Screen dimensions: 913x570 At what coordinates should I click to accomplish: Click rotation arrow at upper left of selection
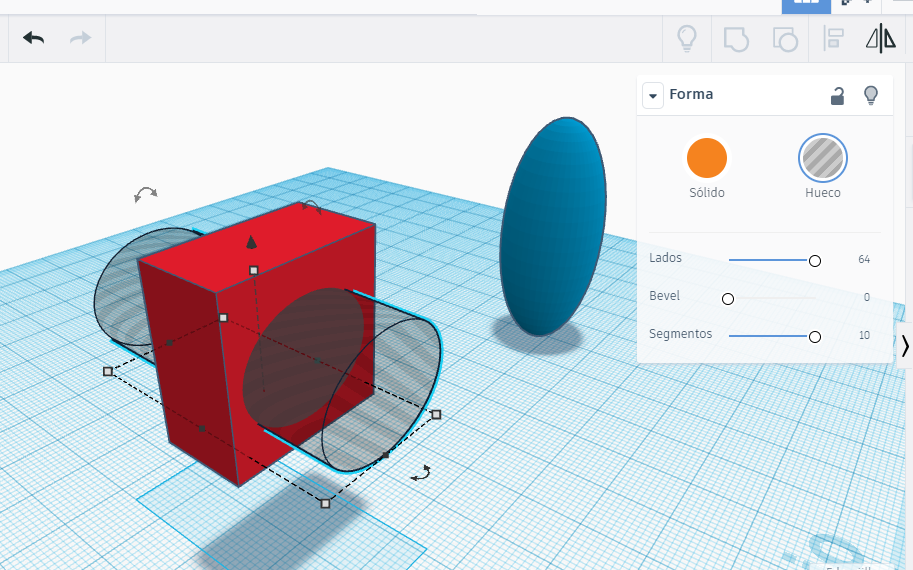[x=145, y=194]
